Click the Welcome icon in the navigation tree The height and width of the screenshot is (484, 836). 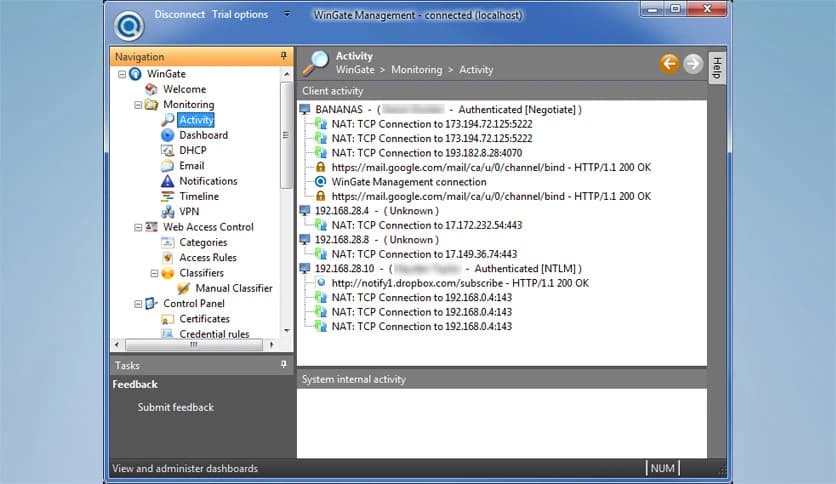click(x=151, y=89)
